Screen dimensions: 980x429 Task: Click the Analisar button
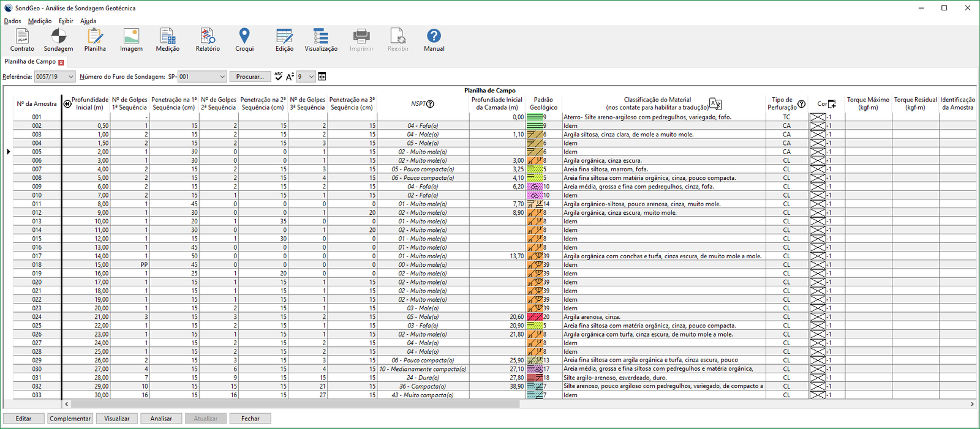pyautogui.click(x=161, y=419)
